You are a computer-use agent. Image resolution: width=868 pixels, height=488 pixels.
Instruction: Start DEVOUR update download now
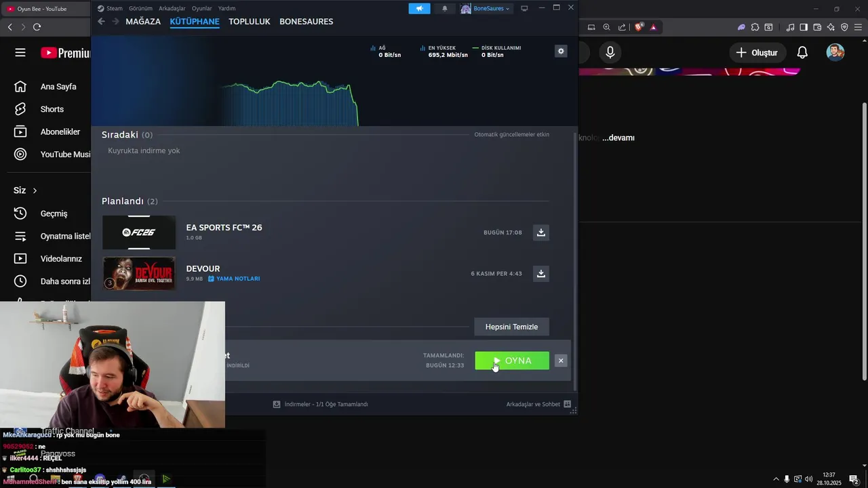pyautogui.click(x=541, y=274)
